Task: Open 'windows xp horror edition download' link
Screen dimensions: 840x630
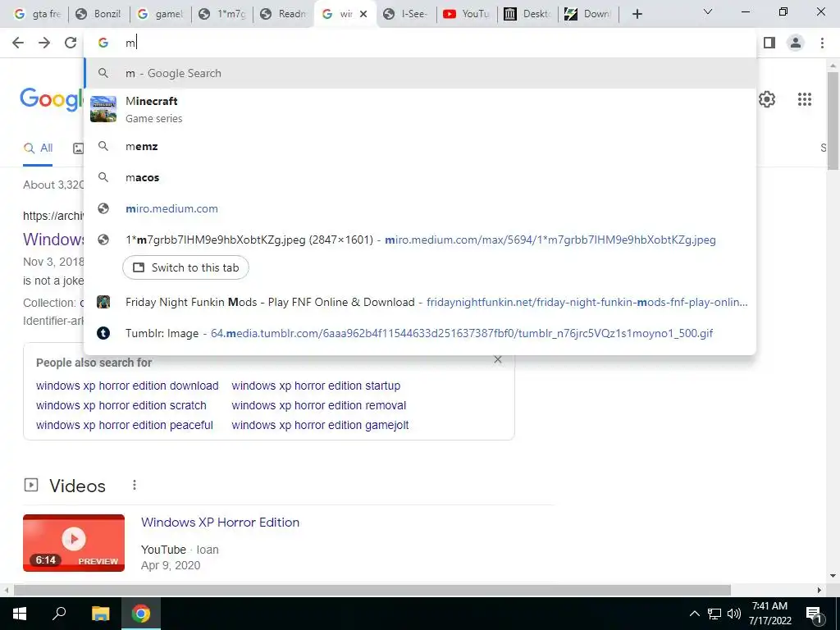Action: click(x=127, y=386)
